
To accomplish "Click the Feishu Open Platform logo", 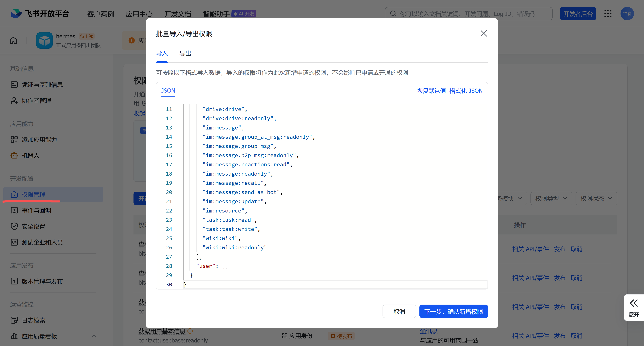I will click(40, 13).
